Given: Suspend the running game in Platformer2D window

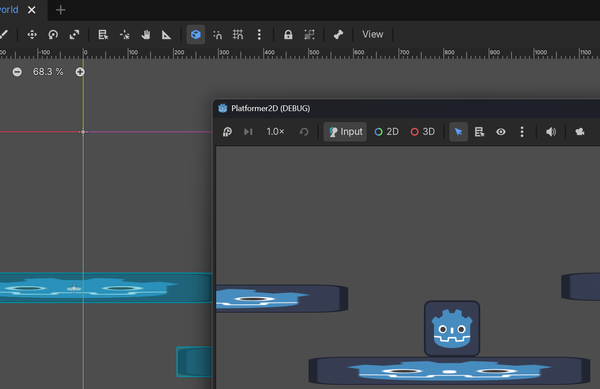Looking at the screenshot, I should [x=227, y=132].
